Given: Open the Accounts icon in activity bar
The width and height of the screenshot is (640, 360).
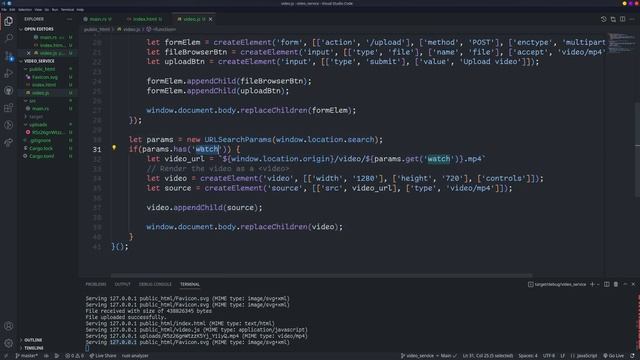Looking at the screenshot, I should [9, 326].
